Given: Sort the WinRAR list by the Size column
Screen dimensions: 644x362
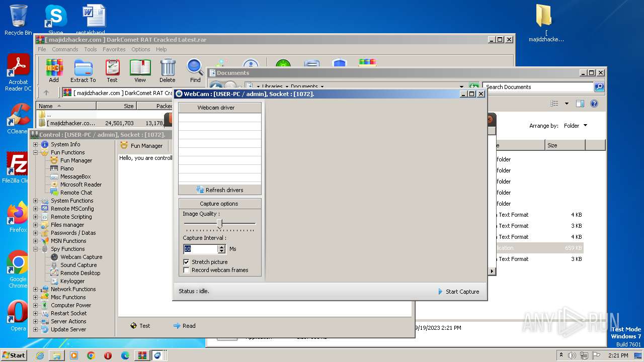Looking at the screenshot, I should click(116, 106).
